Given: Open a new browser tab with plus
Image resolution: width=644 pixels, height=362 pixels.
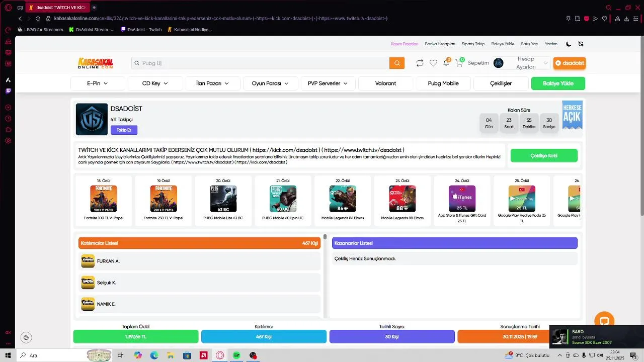Looking at the screenshot, I should tap(94, 8).
